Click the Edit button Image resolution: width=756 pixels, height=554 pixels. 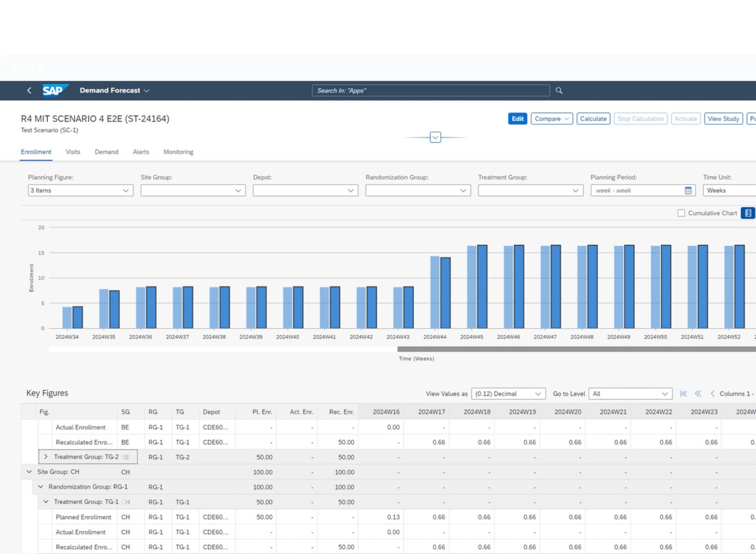[x=518, y=119]
